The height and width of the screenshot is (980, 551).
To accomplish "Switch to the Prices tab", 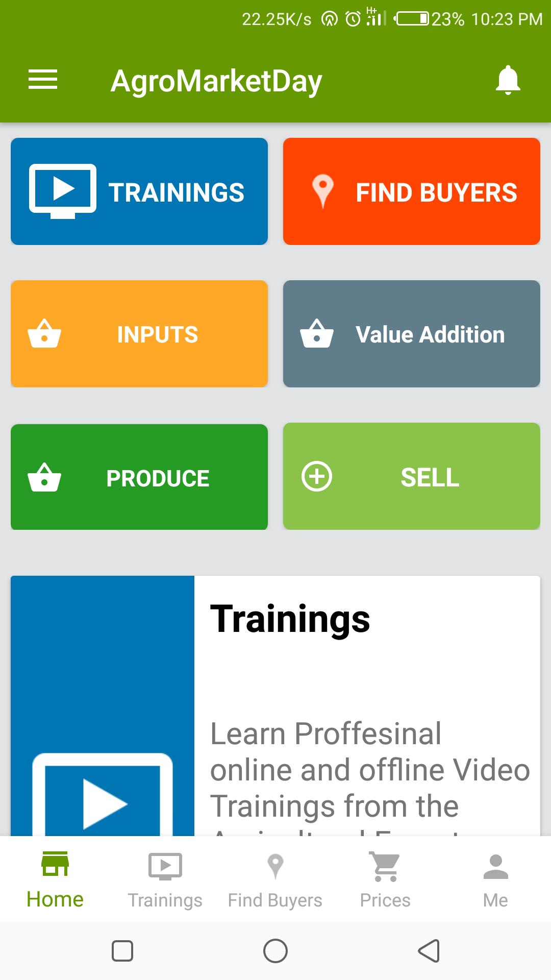I will 385,880.
